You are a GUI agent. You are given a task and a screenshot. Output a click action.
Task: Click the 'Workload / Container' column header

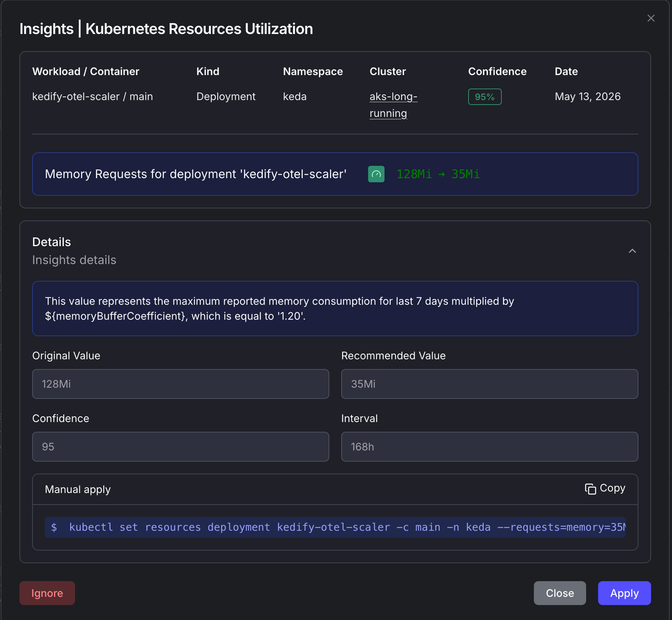coord(86,71)
